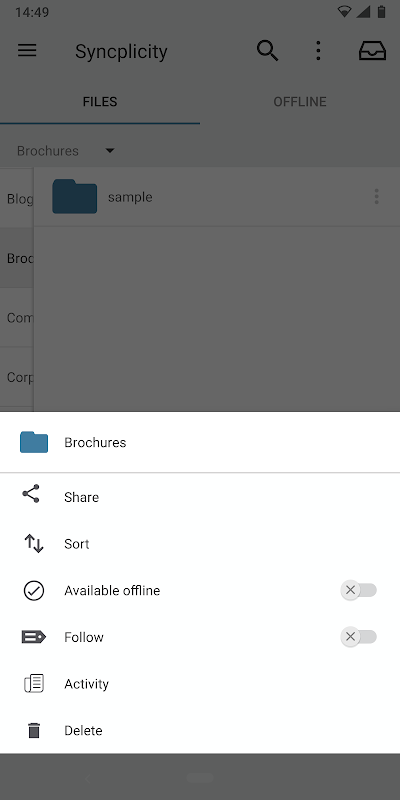Tap the Available offline checkmark icon
The image size is (400, 800).
pos(34,590)
